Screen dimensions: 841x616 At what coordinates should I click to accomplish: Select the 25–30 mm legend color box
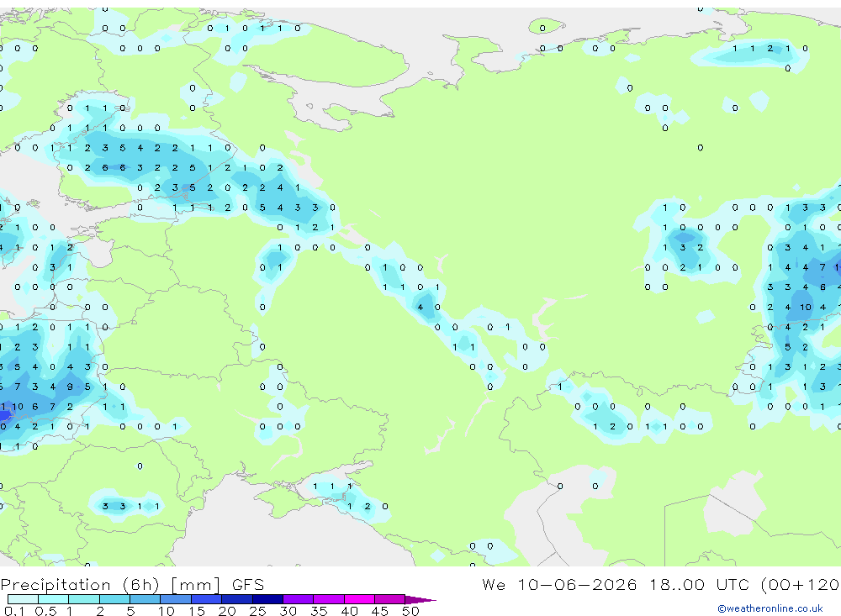[x=267, y=599]
